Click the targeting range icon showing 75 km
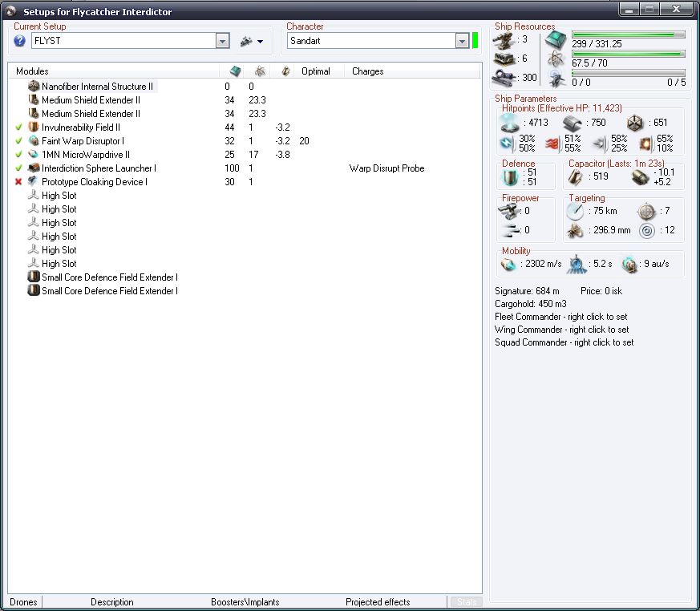The width and height of the screenshot is (700, 611). (x=575, y=211)
